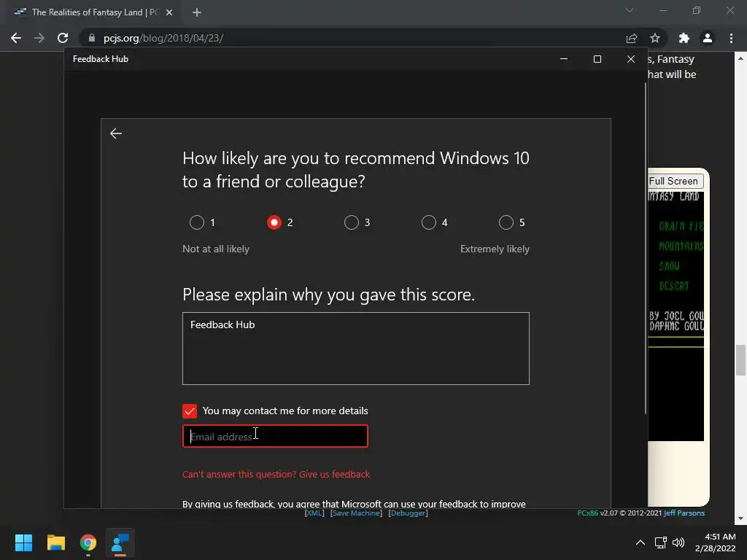747x560 pixels.
Task: Maximize the Feedback Hub window
Action: point(597,59)
